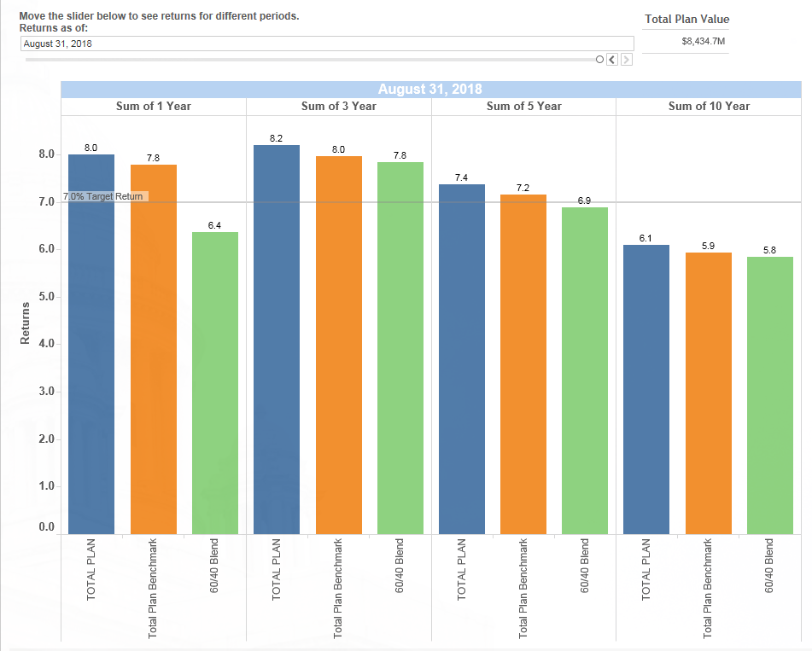Click the 3 Year Total Plan Benchmark bar
The width and height of the screenshot is (812, 651).
[339, 346]
